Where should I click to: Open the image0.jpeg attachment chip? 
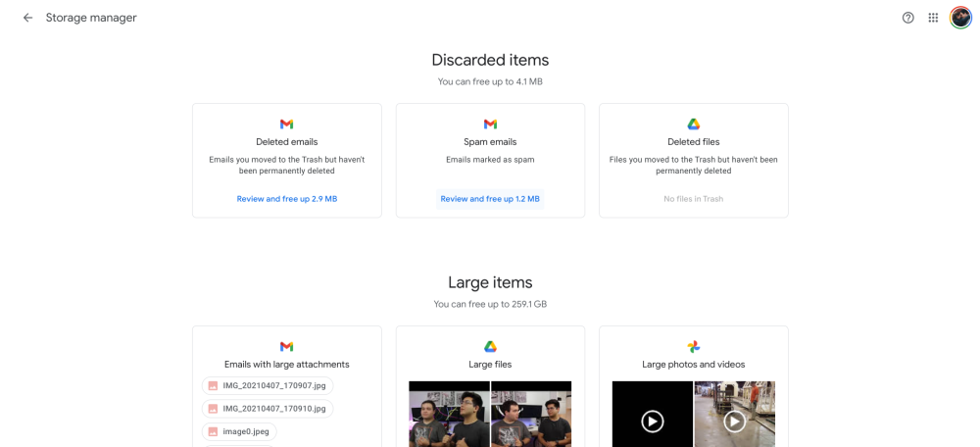coord(239,431)
